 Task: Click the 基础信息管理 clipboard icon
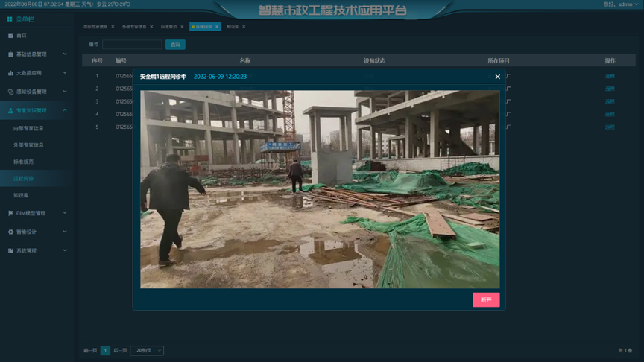tap(10, 54)
